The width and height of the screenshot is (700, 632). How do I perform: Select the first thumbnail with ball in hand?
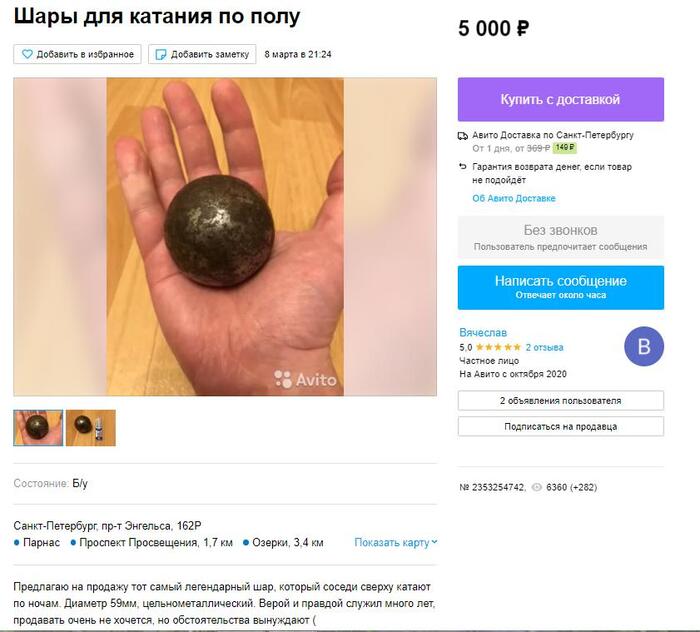(x=38, y=428)
